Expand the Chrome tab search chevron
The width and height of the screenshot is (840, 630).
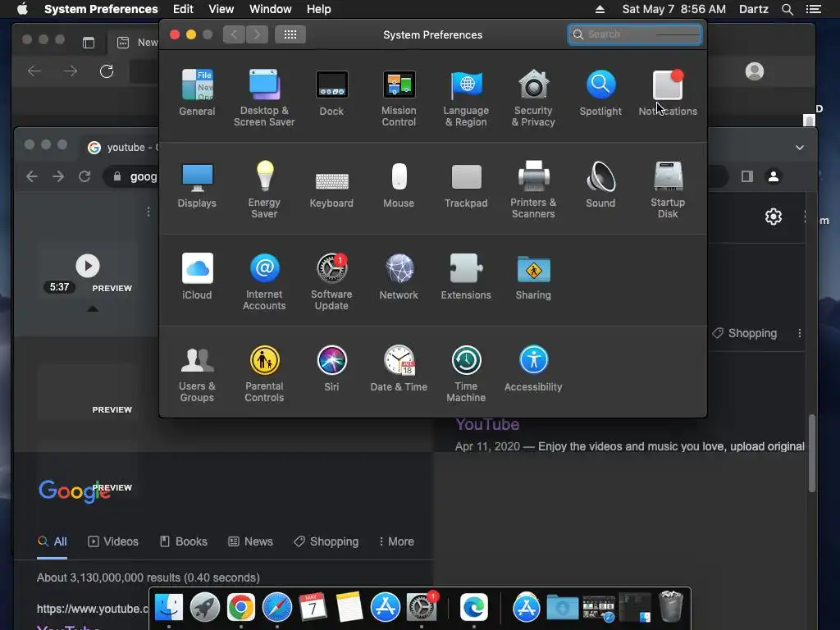800,148
